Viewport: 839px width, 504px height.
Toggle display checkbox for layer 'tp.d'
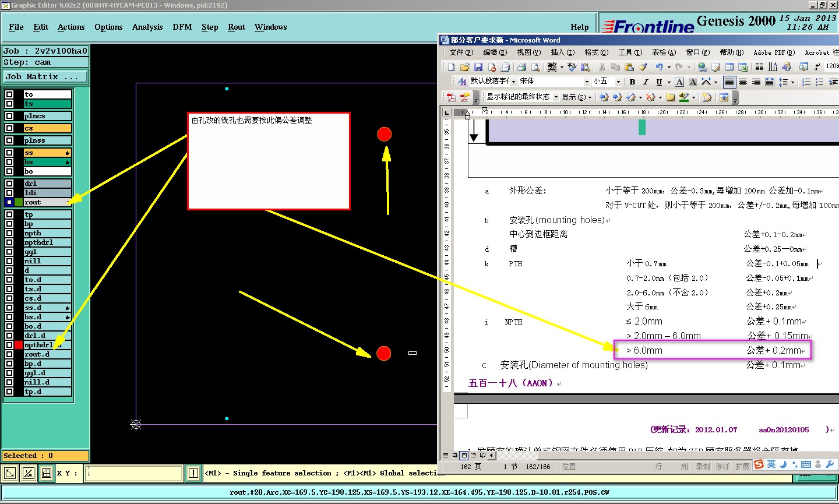click(9, 392)
